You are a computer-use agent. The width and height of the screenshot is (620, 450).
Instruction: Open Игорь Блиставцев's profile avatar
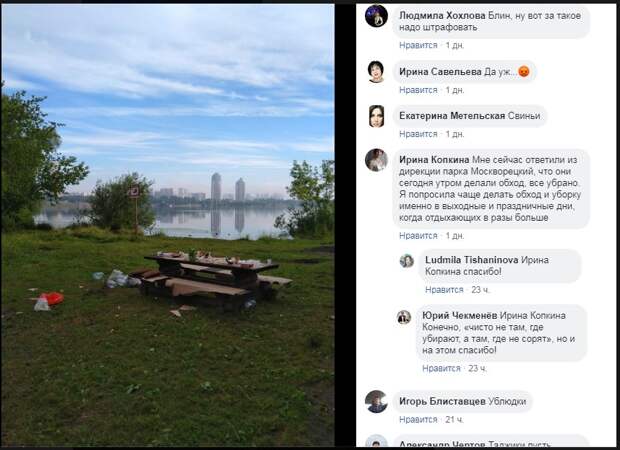[x=376, y=402]
